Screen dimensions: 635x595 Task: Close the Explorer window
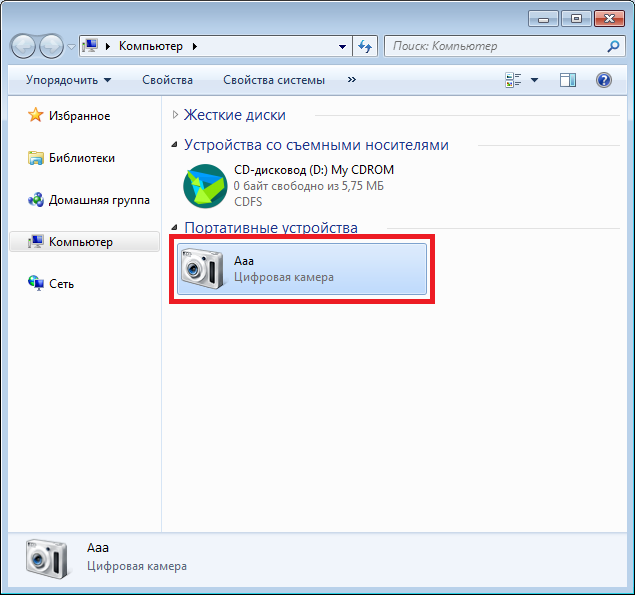click(609, 19)
